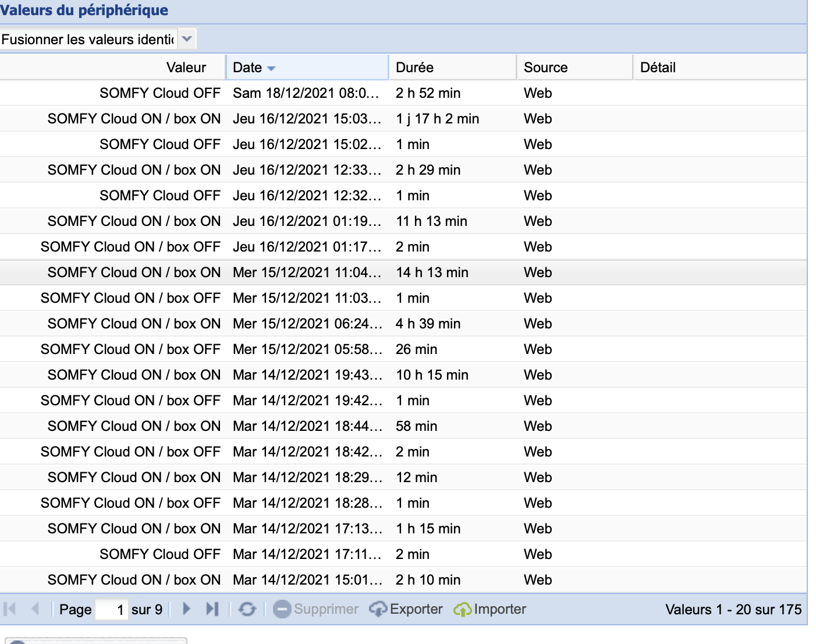The height and width of the screenshot is (644, 816).
Task: Select the Mar 14/12/2021 18:42… date cell
Action: 307,452
